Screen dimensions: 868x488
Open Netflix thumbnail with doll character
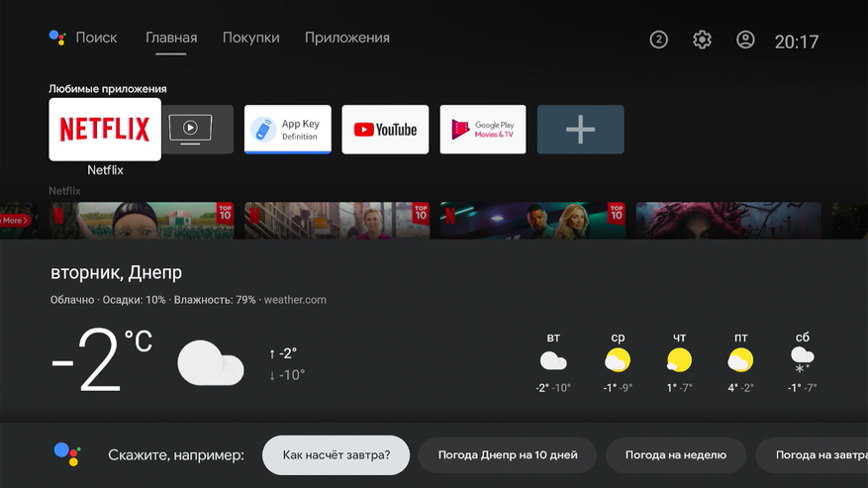[x=142, y=221]
